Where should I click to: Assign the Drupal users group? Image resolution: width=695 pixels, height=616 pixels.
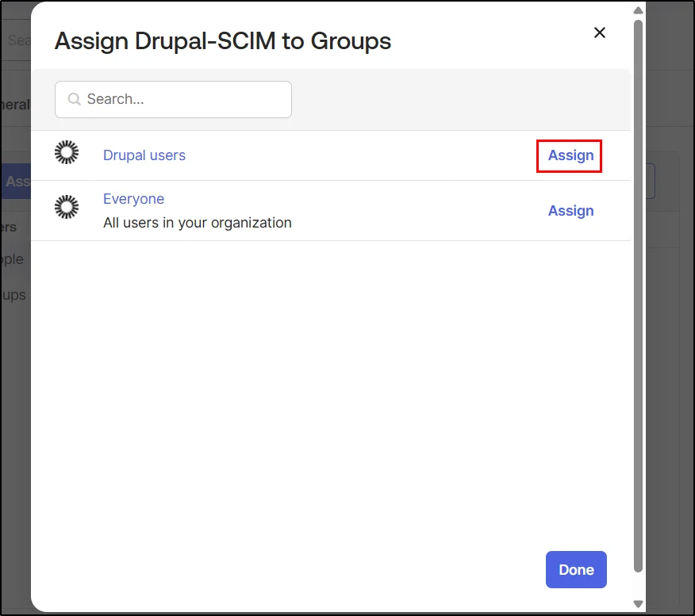coord(570,155)
